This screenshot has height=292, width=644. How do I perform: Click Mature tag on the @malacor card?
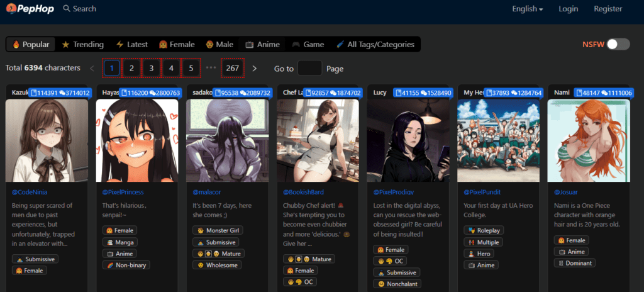coord(218,254)
